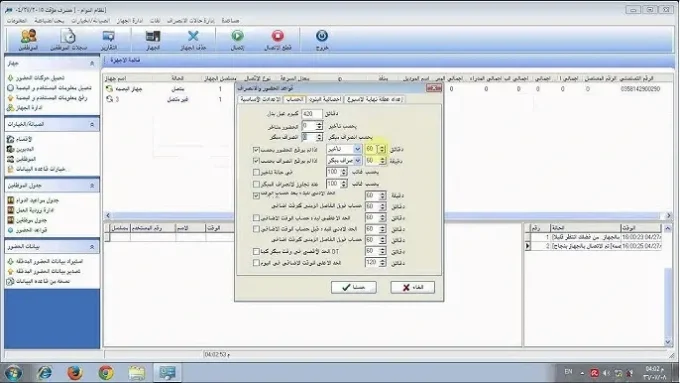680x383 pixels.
Task: Enable the bottom checkbox beside the 120 value
Action: [256, 263]
